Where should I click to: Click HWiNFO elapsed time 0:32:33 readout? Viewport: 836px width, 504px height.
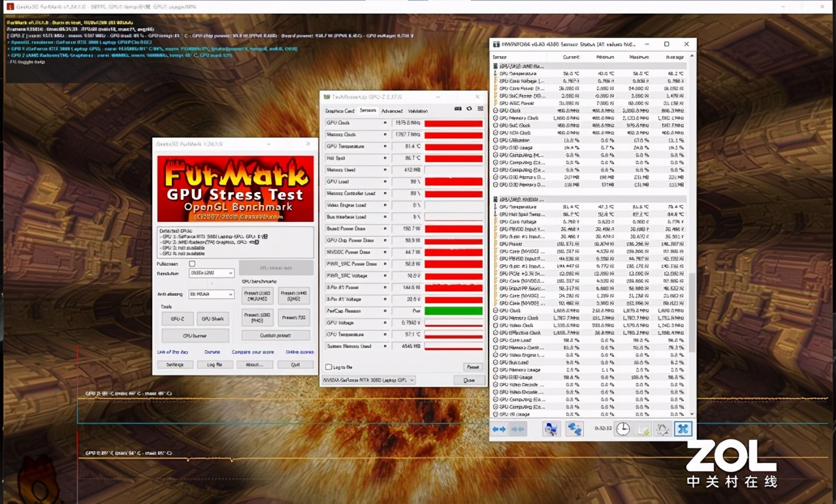pyautogui.click(x=602, y=429)
